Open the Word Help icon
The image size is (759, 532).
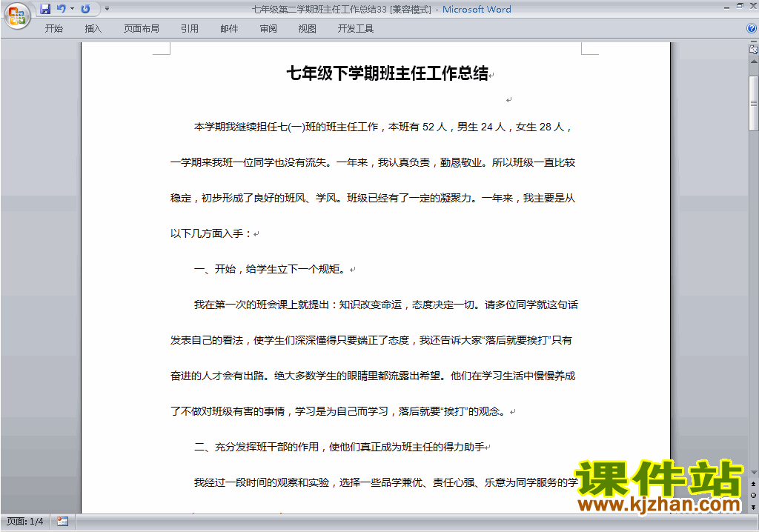click(x=752, y=29)
